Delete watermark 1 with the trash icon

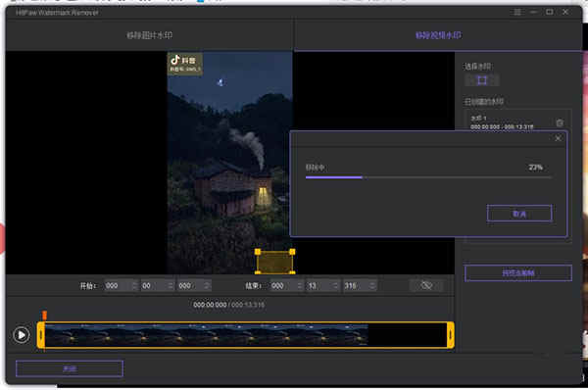[x=560, y=122]
